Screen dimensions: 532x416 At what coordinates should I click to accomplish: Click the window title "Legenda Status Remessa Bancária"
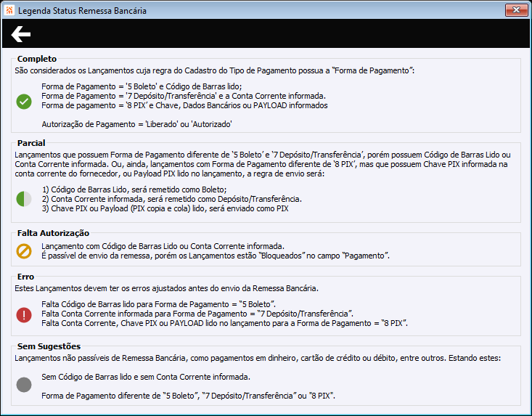coord(82,11)
